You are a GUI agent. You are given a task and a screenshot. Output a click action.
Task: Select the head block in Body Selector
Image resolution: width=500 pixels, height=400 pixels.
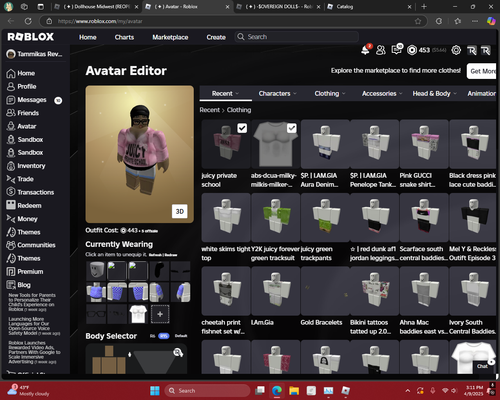(x=109, y=351)
